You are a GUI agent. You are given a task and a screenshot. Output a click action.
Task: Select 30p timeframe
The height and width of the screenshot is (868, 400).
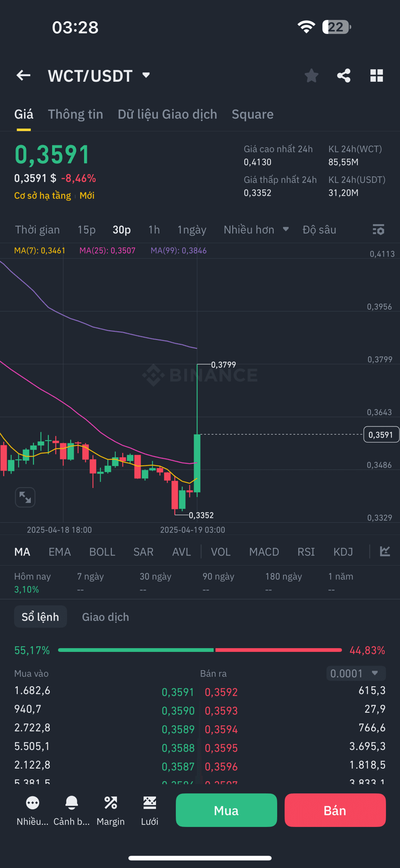(122, 230)
